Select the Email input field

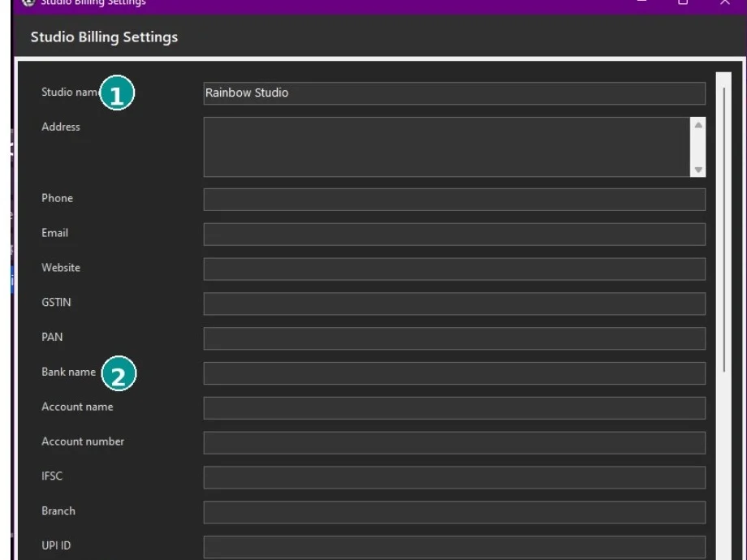point(454,235)
